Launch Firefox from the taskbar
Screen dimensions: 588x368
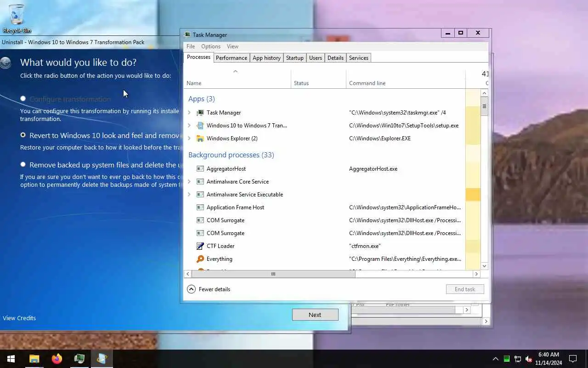(57, 359)
